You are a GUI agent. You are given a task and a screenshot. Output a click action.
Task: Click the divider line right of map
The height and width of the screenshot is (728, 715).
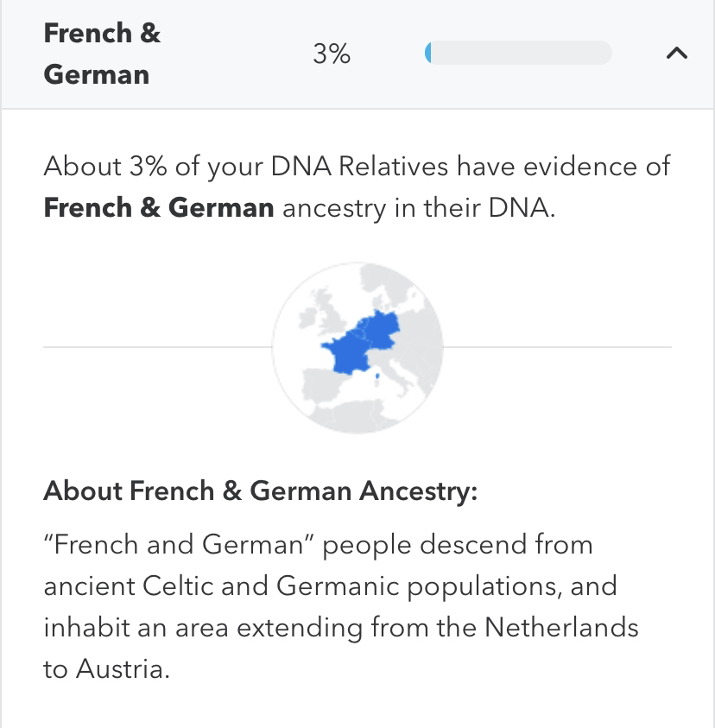click(557, 347)
